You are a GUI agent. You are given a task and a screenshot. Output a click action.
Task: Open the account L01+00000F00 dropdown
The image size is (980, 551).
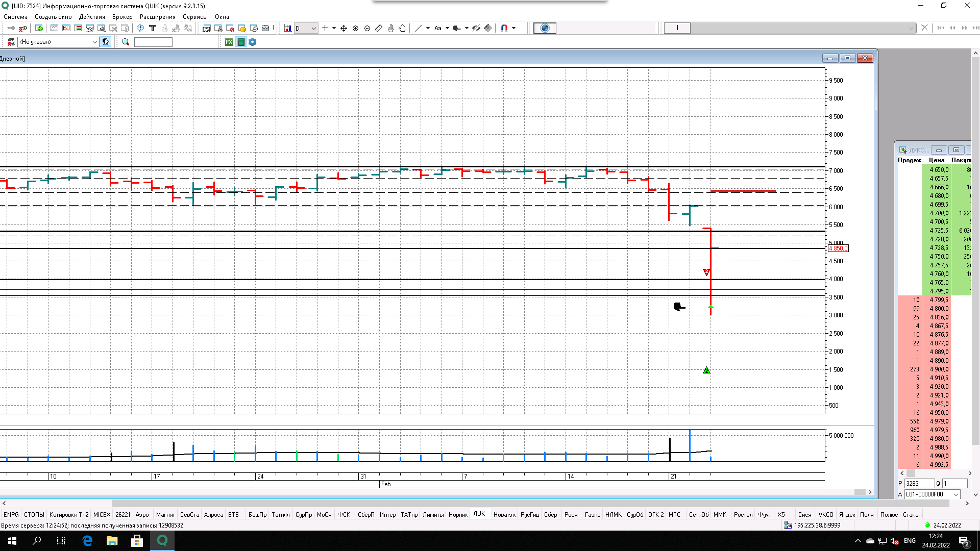pos(956,494)
